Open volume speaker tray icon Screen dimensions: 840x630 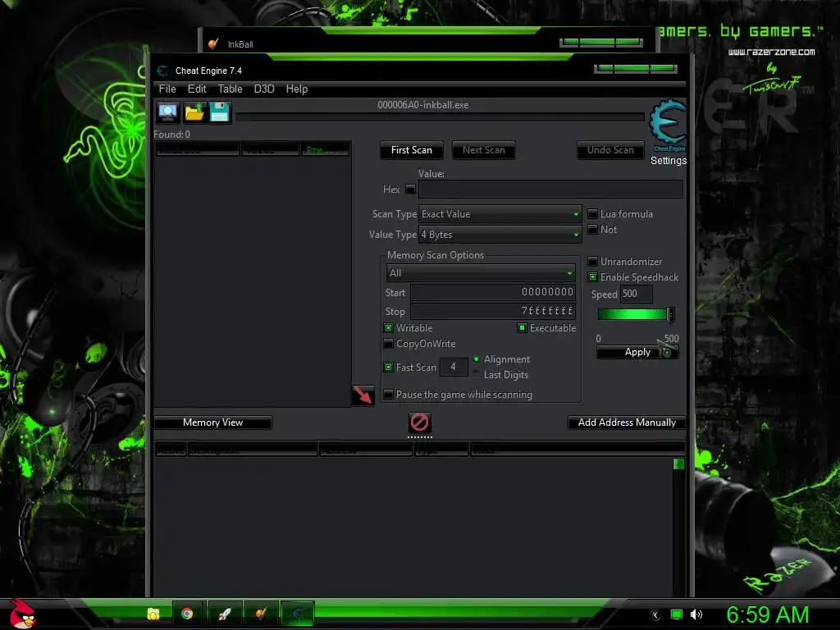click(x=696, y=614)
